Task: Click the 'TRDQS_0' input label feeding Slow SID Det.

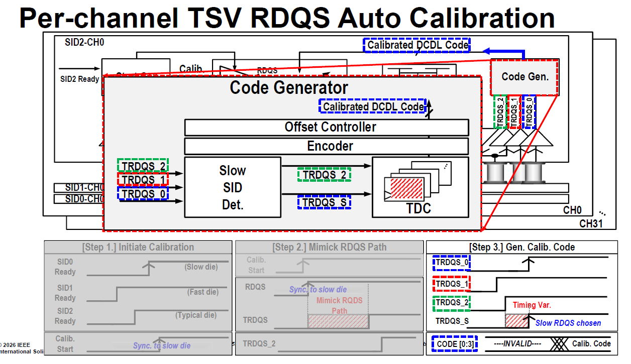Action: [143, 193]
